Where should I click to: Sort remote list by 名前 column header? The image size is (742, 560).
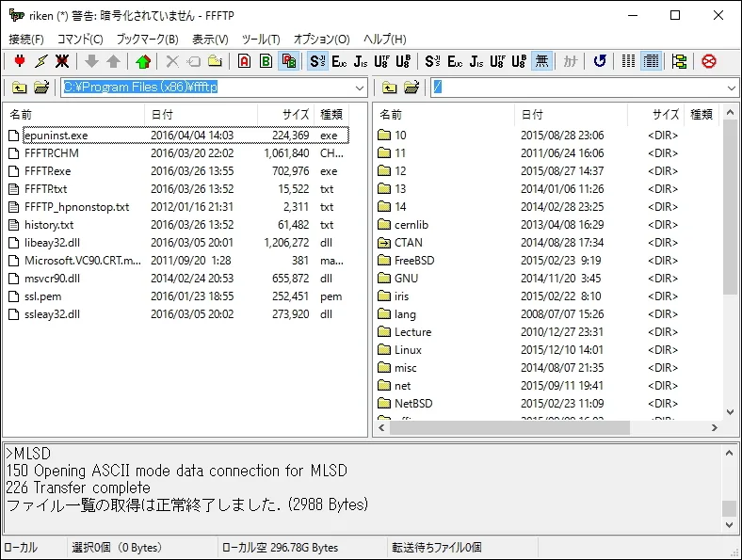point(444,115)
